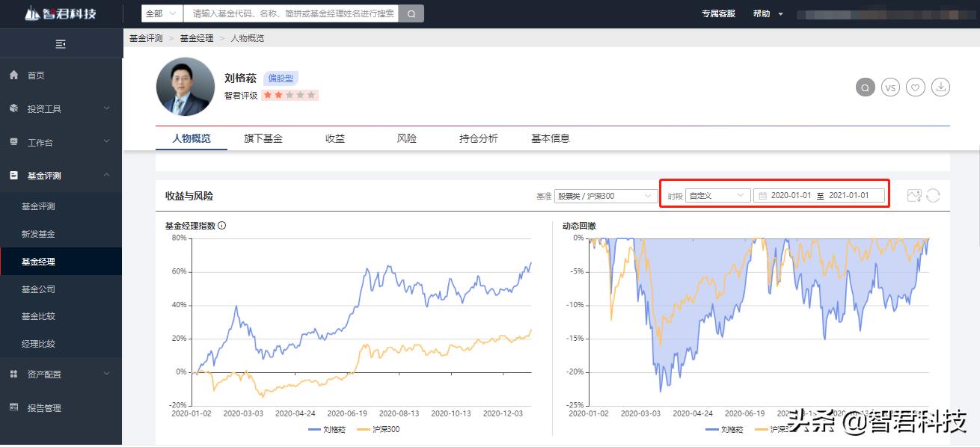Click the 偏股型 tag
This screenshot has height=447, width=980.
pyautogui.click(x=281, y=78)
